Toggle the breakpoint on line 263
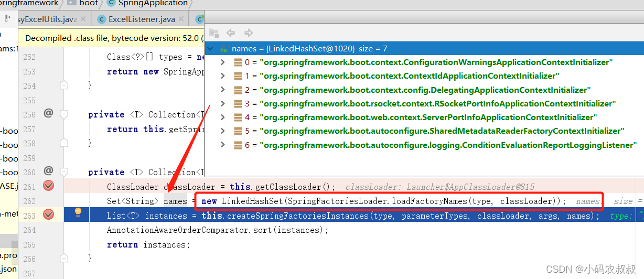This screenshot has height=279, width=644. [49, 214]
